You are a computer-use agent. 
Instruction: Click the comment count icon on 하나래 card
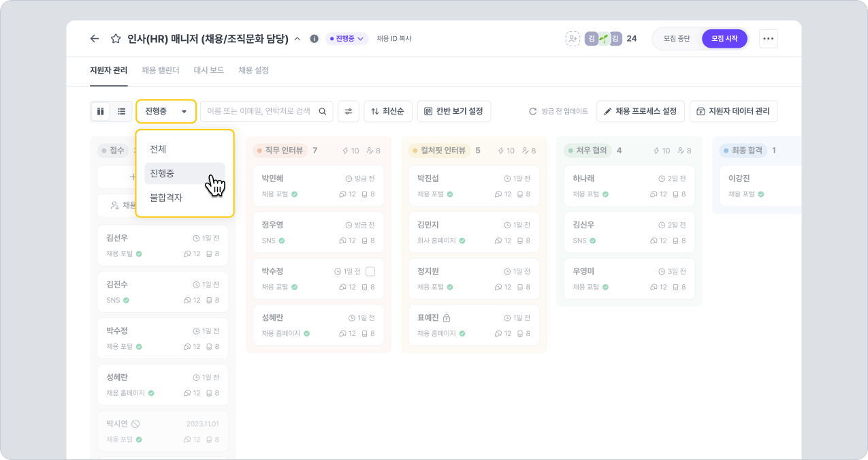tap(654, 194)
